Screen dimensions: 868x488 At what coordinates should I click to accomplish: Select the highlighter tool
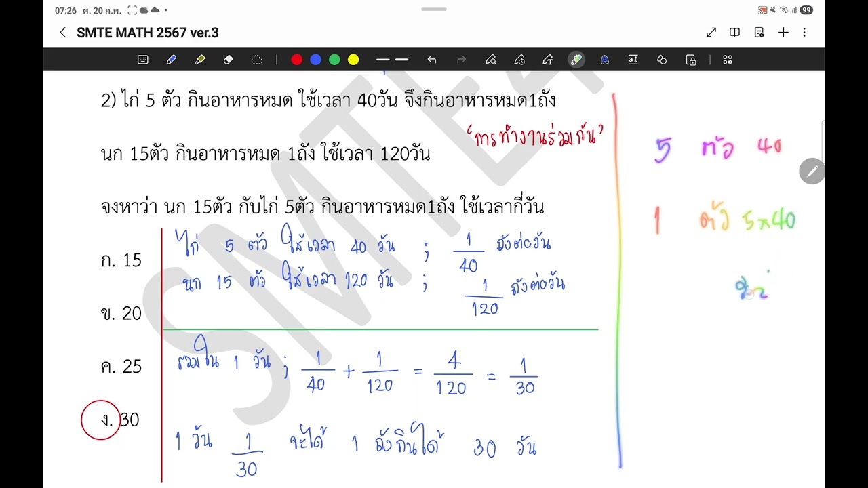click(x=200, y=60)
